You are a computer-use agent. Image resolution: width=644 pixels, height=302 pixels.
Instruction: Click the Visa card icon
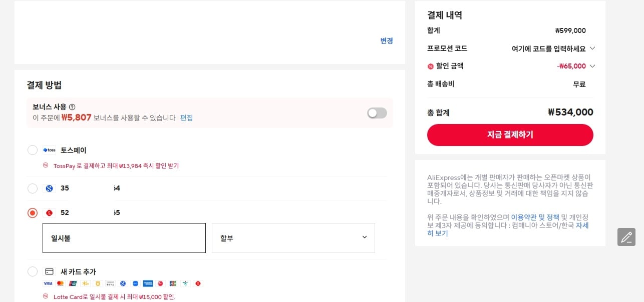tap(48, 283)
